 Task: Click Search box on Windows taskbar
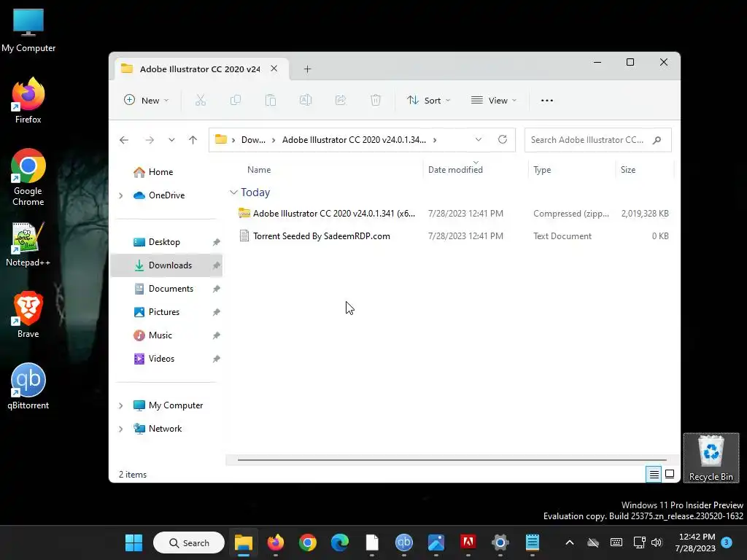tap(189, 542)
